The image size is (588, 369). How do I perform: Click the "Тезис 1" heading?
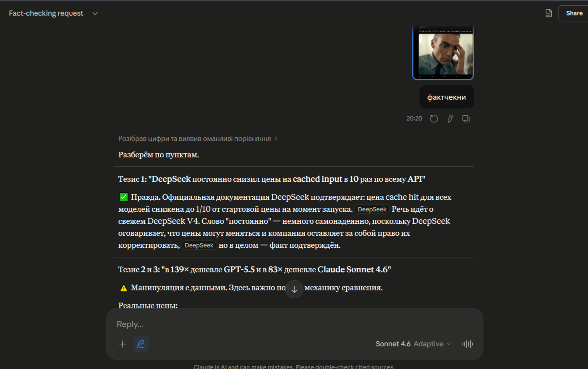tap(272, 179)
